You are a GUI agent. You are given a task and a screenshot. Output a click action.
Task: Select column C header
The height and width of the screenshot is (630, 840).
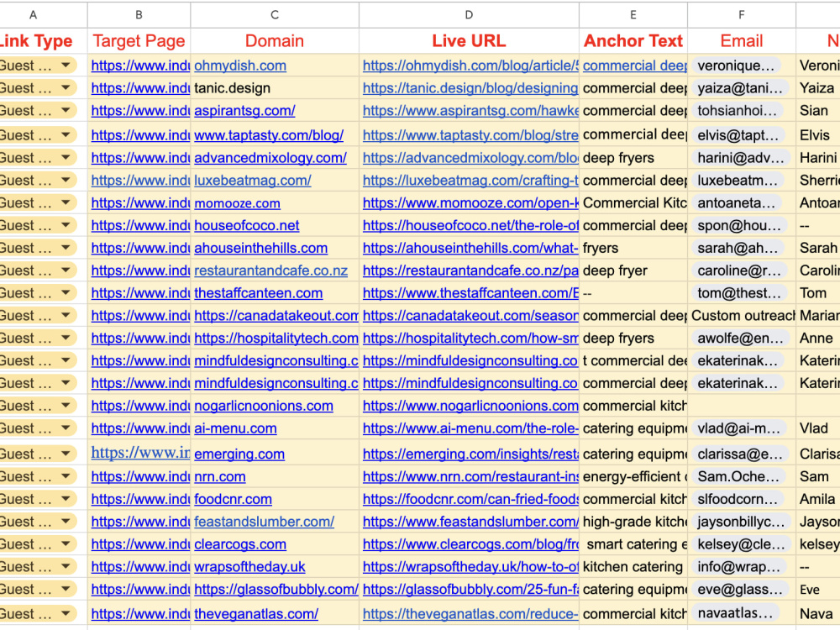tap(275, 15)
